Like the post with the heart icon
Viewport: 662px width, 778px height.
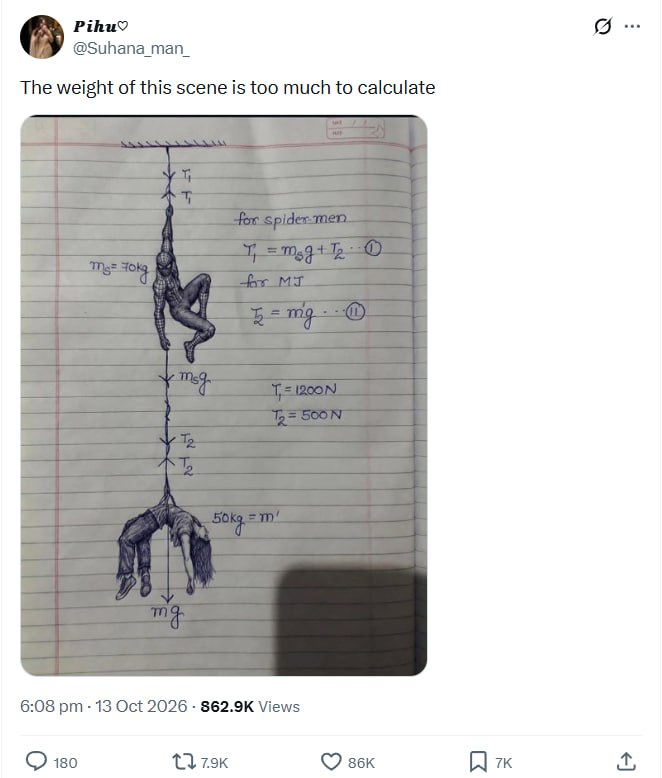331,761
